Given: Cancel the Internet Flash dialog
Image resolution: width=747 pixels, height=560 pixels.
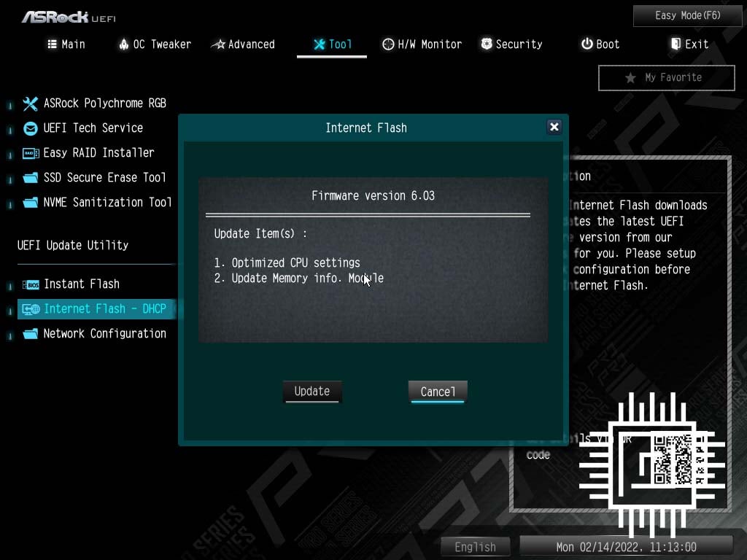Looking at the screenshot, I should [x=438, y=392].
